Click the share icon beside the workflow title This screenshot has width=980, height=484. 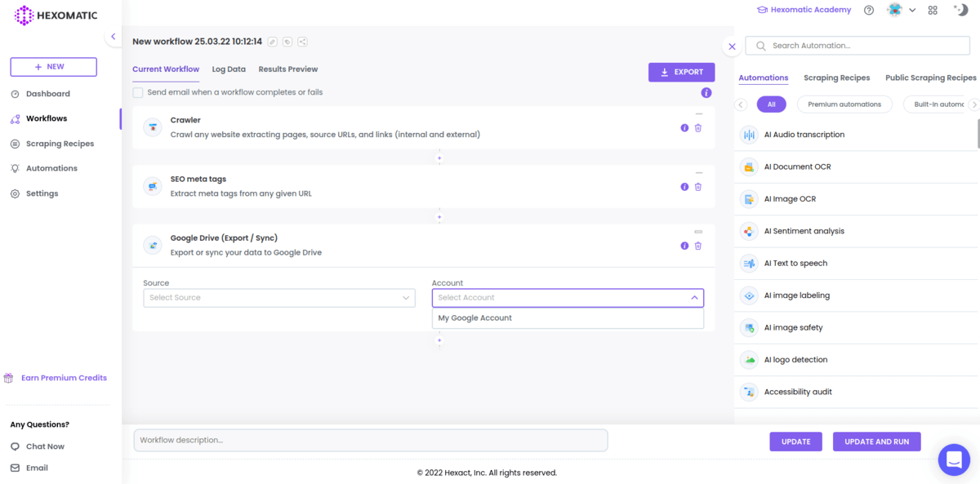302,42
